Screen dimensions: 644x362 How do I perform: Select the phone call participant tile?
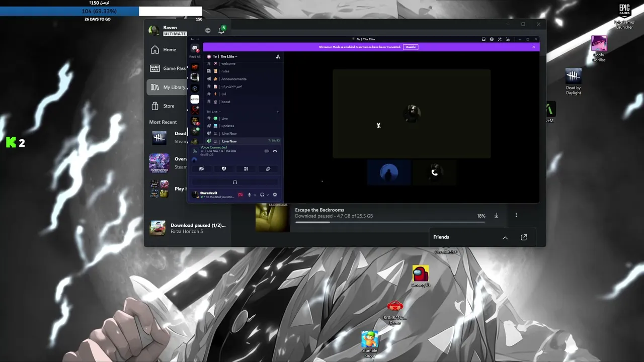click(x=435, y=172)
